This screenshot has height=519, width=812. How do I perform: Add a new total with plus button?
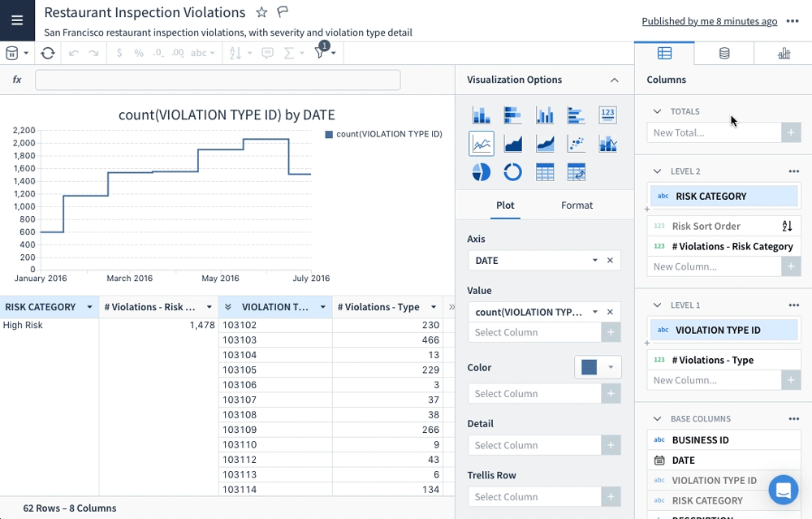pyautogui.click(x=791, y=132)
